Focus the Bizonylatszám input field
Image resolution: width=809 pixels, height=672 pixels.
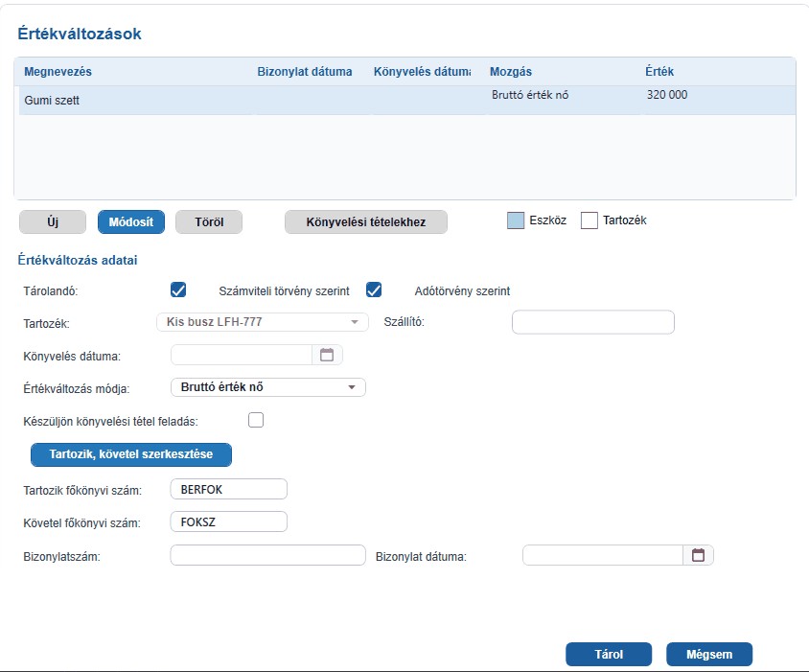pos(268,555)
